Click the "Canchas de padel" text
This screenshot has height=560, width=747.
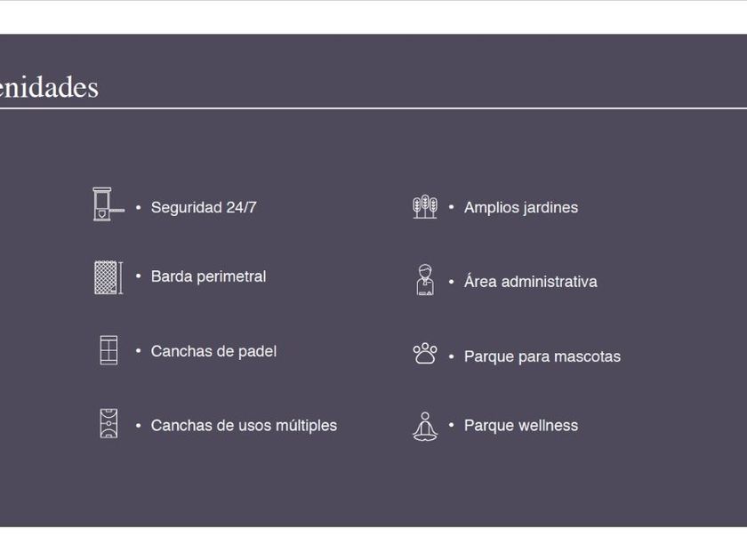213,351
